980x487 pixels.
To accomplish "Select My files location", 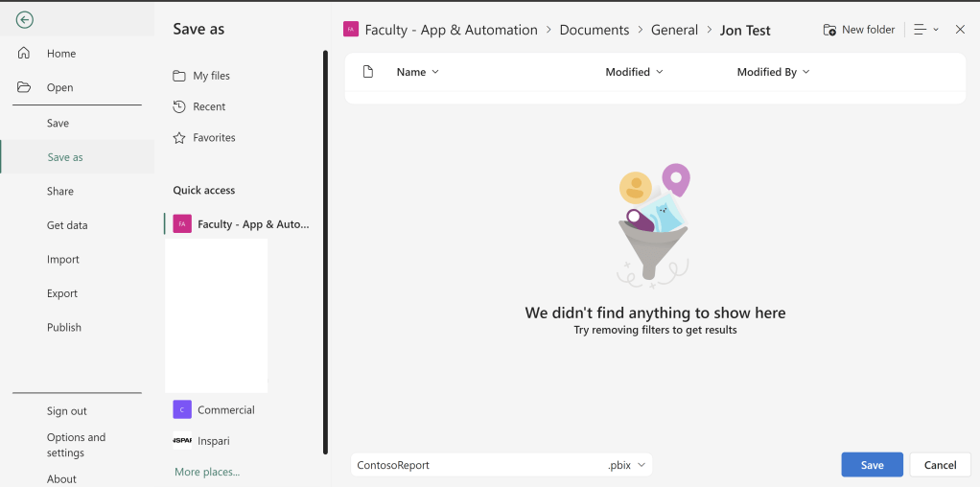I will (211, 76).
